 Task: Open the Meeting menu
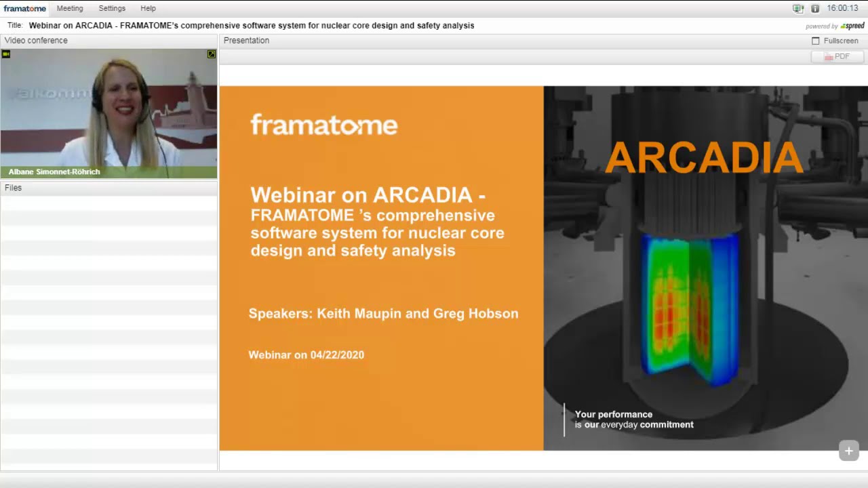point(70,8)
